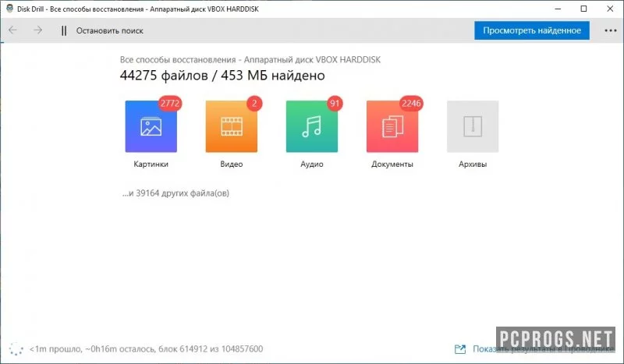The height and width of the screenshot is (364, 624).
Task: Click Показать результаты в Проводнике link
Action: tap(543, 349)
